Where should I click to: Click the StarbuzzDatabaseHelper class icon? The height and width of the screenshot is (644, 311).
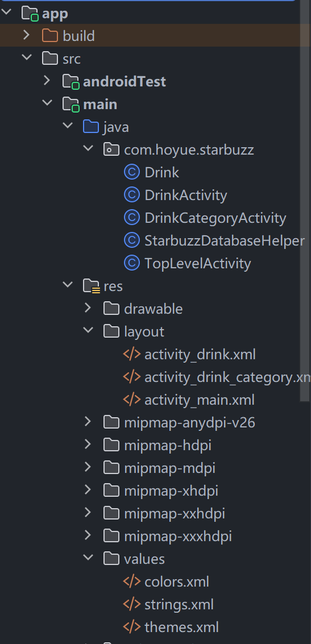pos(131,240)
